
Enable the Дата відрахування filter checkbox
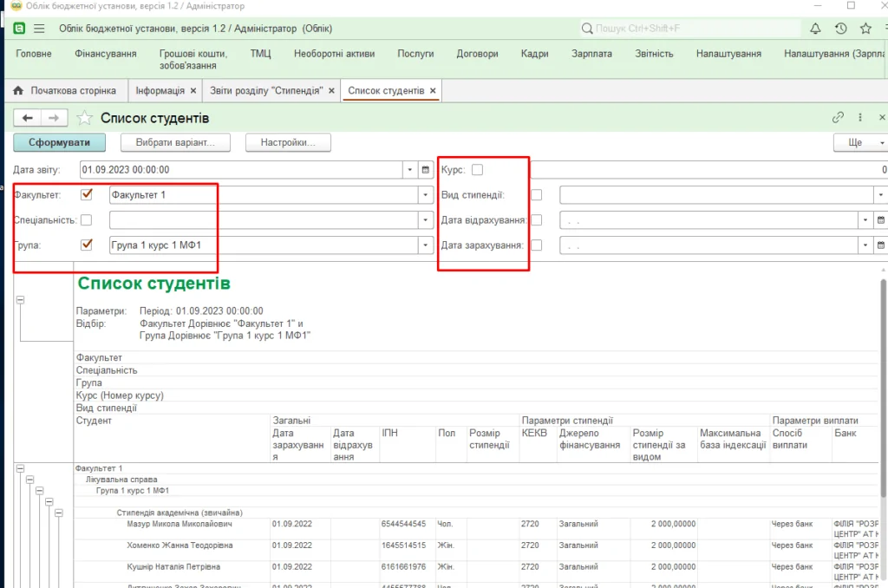pos(536,219)
